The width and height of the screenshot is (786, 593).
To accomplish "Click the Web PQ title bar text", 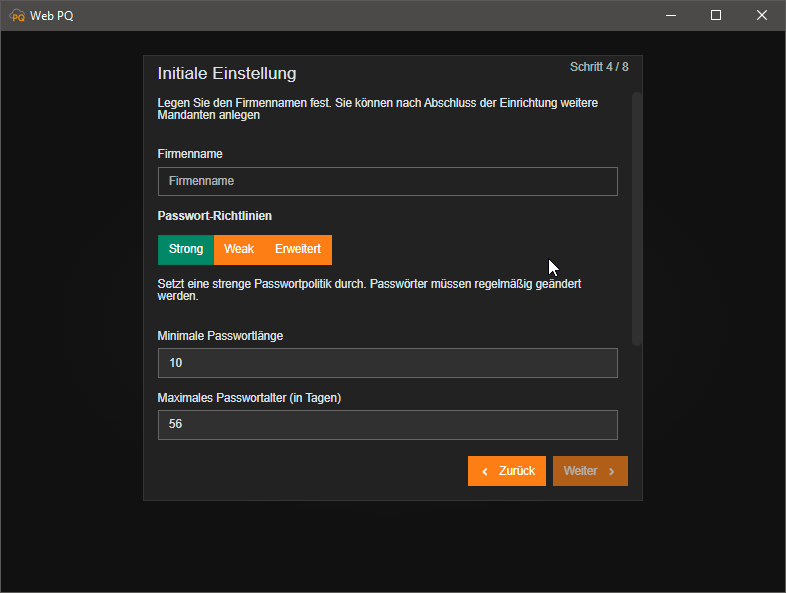I will click(52, 15).
